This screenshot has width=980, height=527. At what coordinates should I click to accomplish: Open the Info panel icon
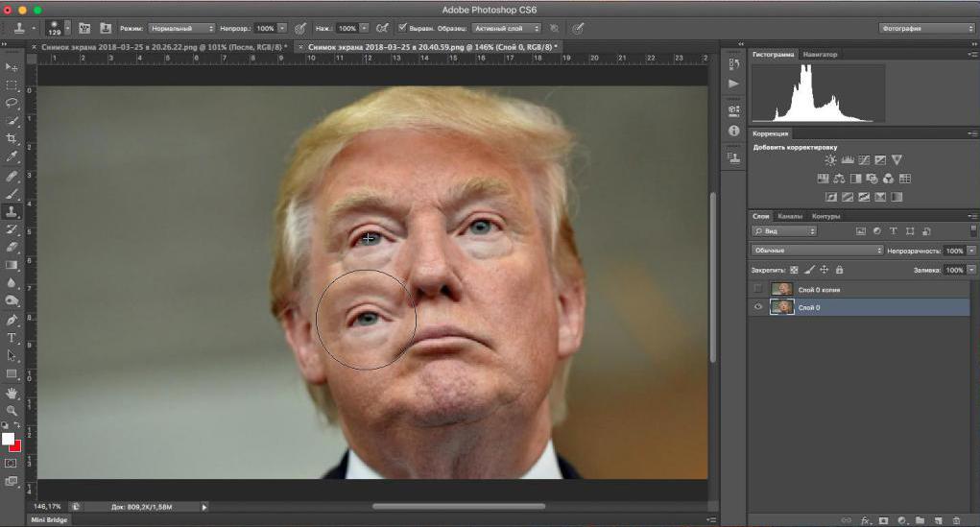coord(733,131)
